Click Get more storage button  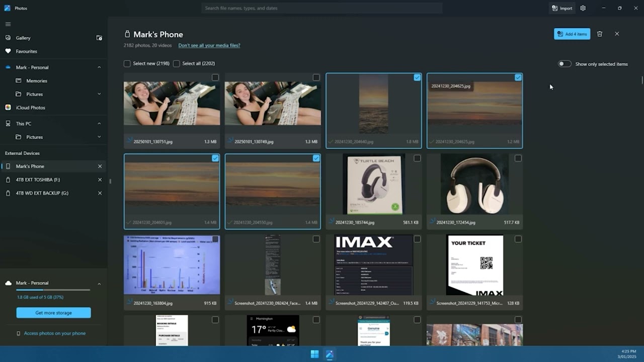[x=53, y=313]
